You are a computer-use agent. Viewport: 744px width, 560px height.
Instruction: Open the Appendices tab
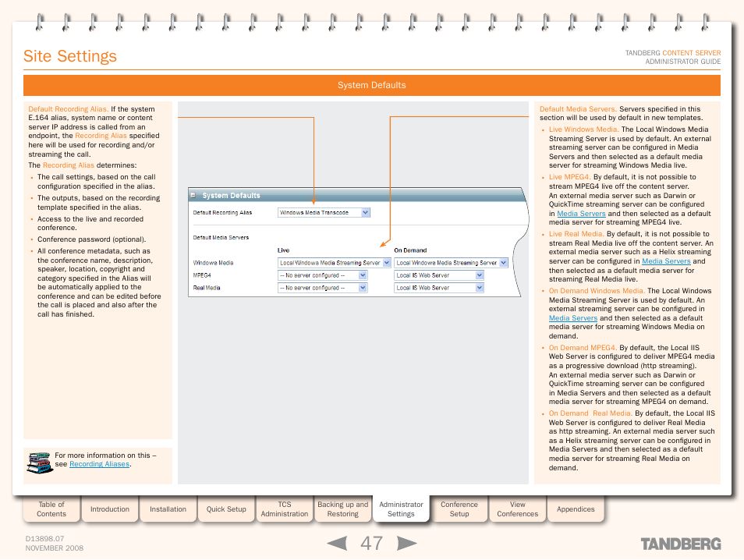pyautogui.click(x=576, y=509)
